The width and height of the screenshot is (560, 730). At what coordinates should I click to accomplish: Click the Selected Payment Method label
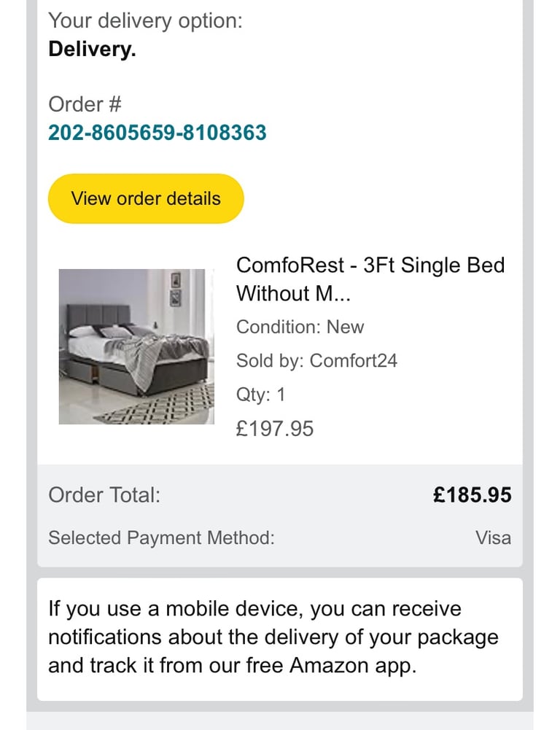[x=161, y=538]
